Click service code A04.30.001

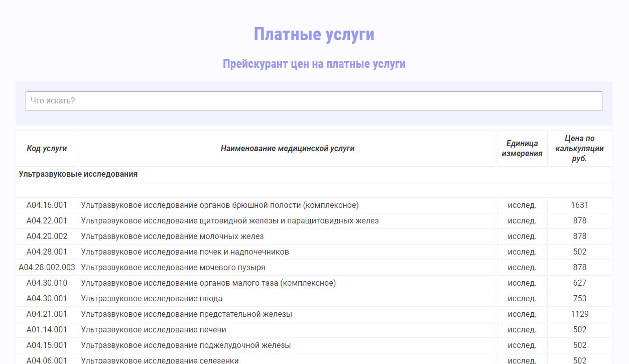[47, 299]
